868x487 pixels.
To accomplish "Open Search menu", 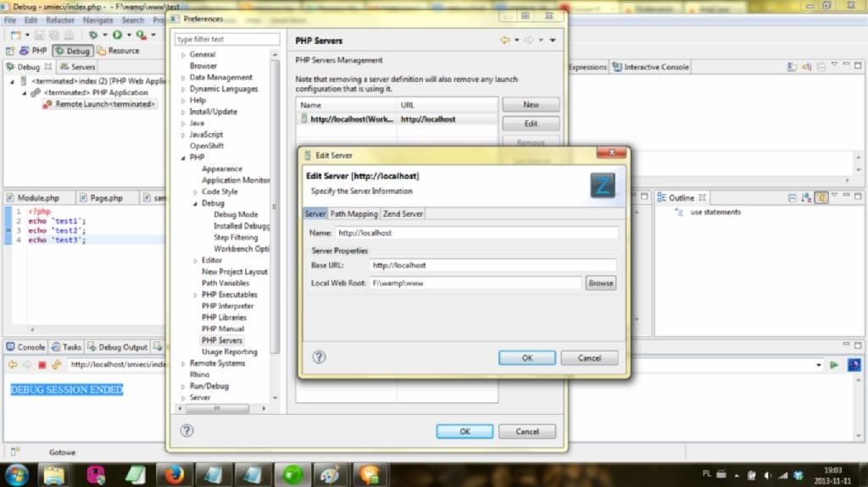I will [133, 20].
